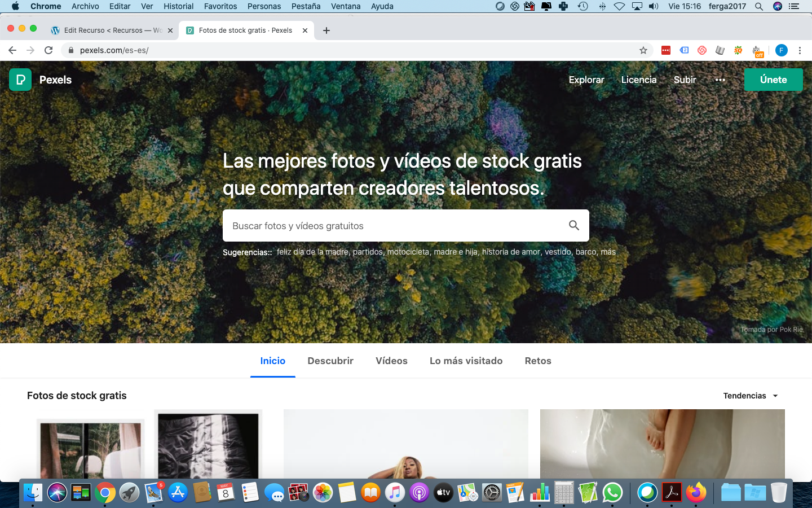Click the Buscar fotos y vídeos search field
The image size is (812, 508).
click(395, 226)
